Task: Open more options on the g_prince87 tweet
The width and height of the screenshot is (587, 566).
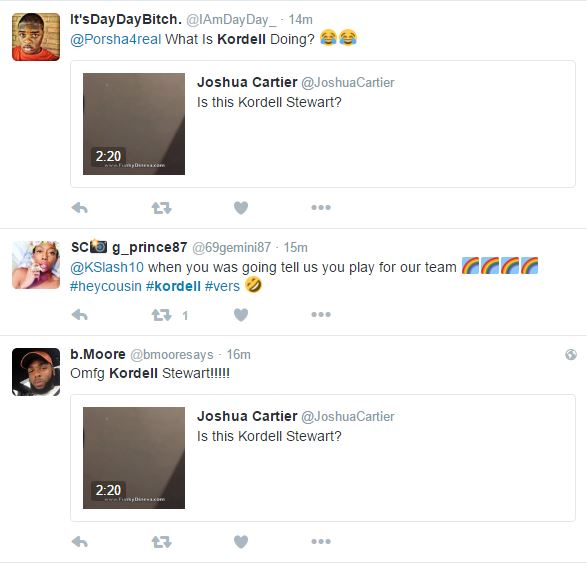Action: coord(321,314)
